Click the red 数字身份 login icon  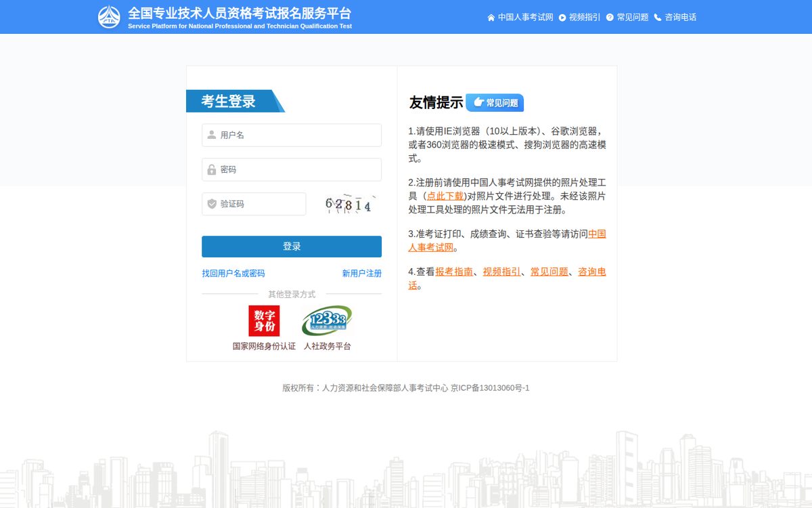point(264,321)
